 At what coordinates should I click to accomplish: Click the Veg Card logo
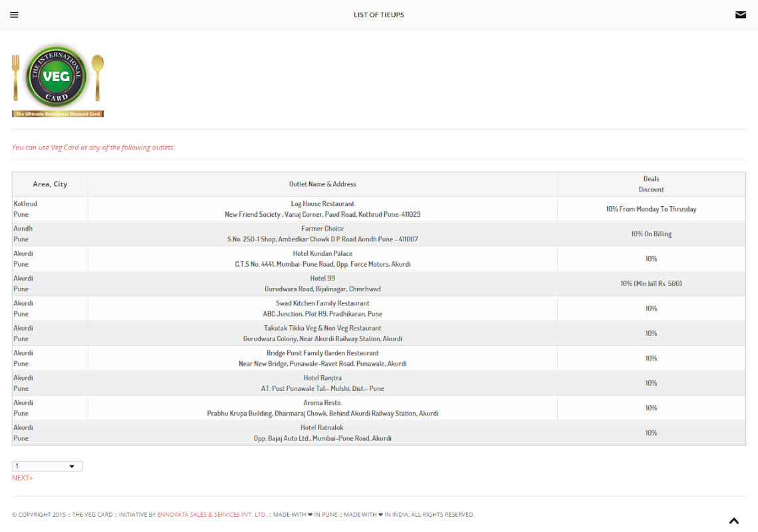58,80
